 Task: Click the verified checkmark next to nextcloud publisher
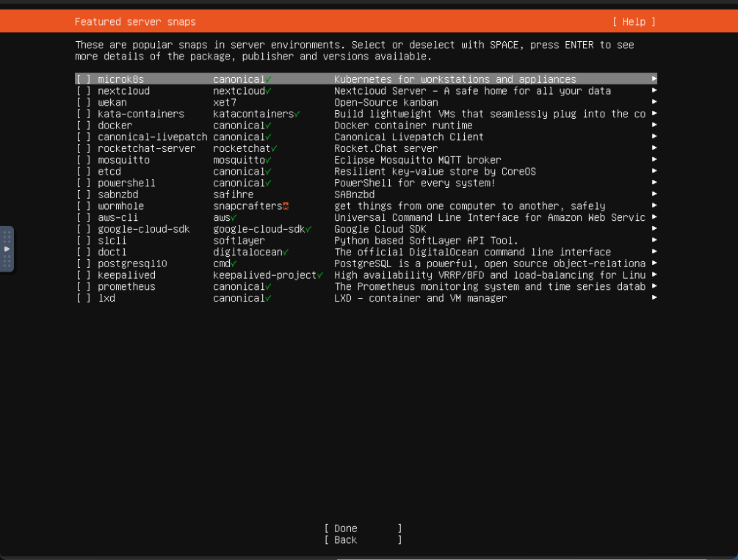[269, 91]
